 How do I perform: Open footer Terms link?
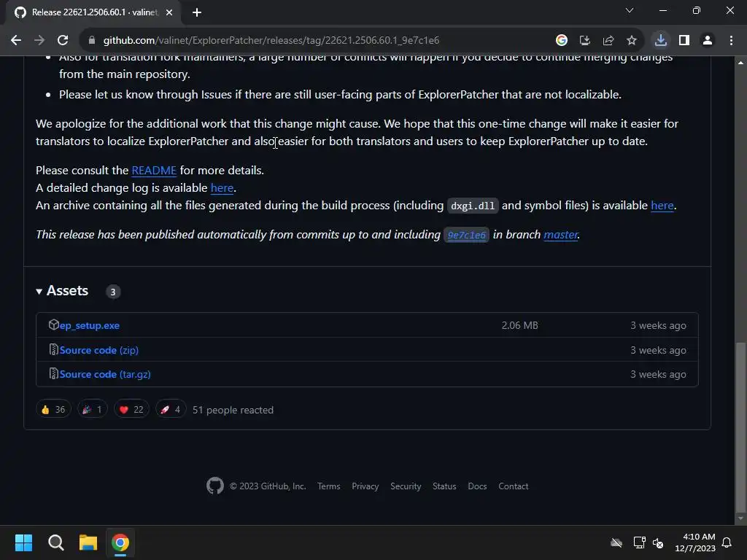329,486
